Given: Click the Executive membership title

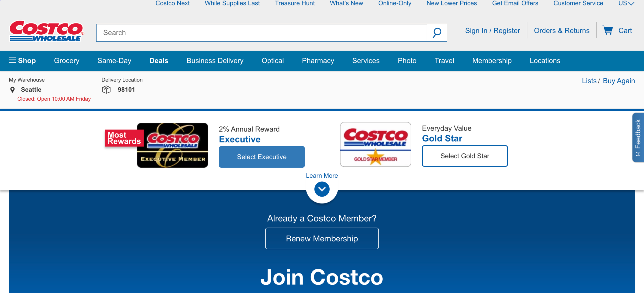Looking at the screenshot, I should [x=239, y=139].
